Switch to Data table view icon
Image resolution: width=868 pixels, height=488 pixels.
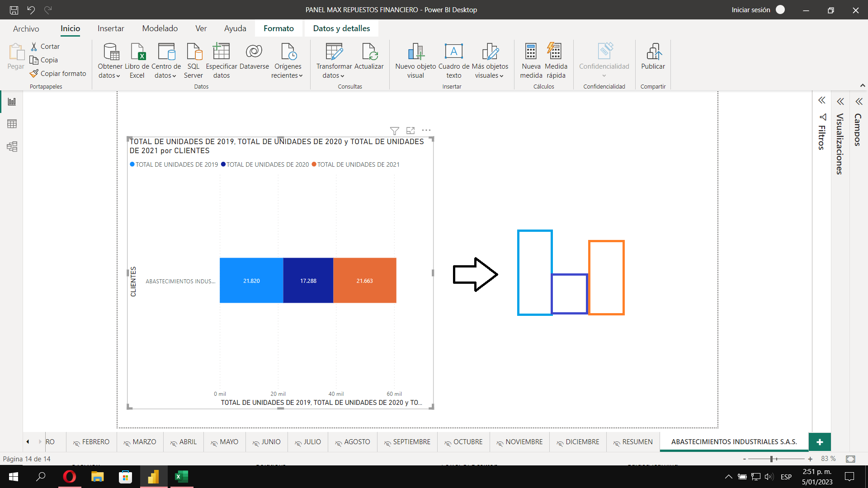(12, 124)
